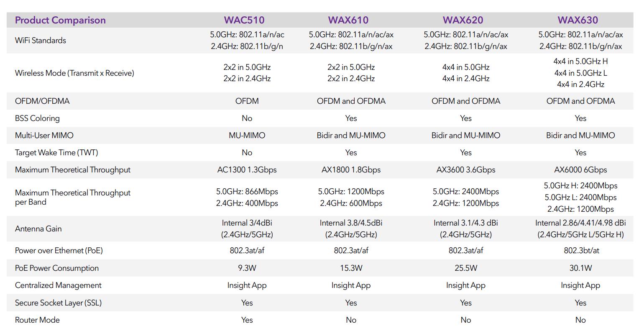Select the WAX610 column header
This screenshot has height=326, width=644.
(x=348, y=20)
